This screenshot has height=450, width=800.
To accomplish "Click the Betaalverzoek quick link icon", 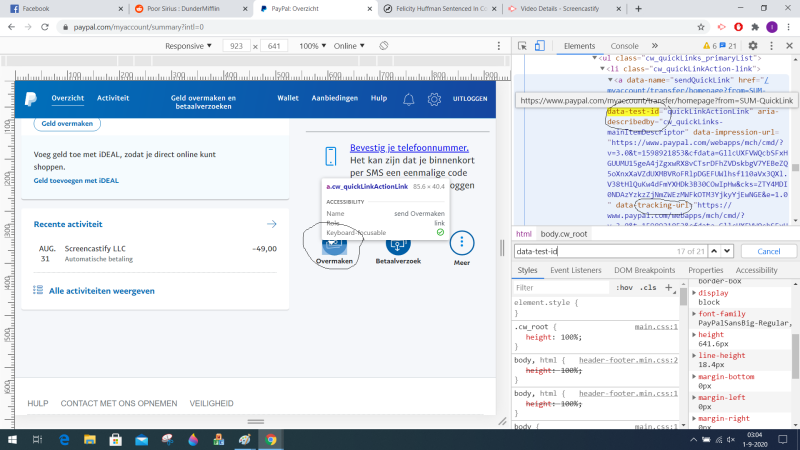I will (397, 242).
